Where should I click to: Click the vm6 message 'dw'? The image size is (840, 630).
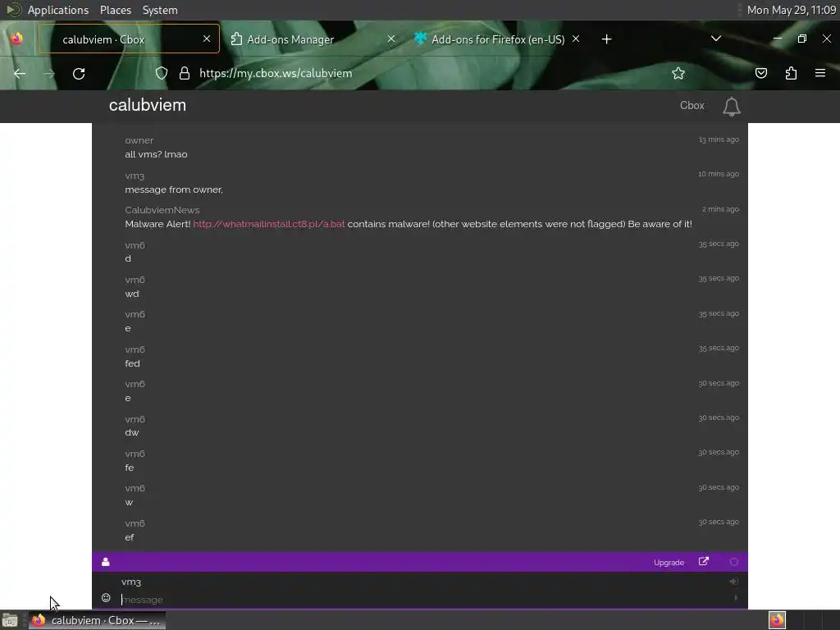pyautogui.click(x=132, y=432)
